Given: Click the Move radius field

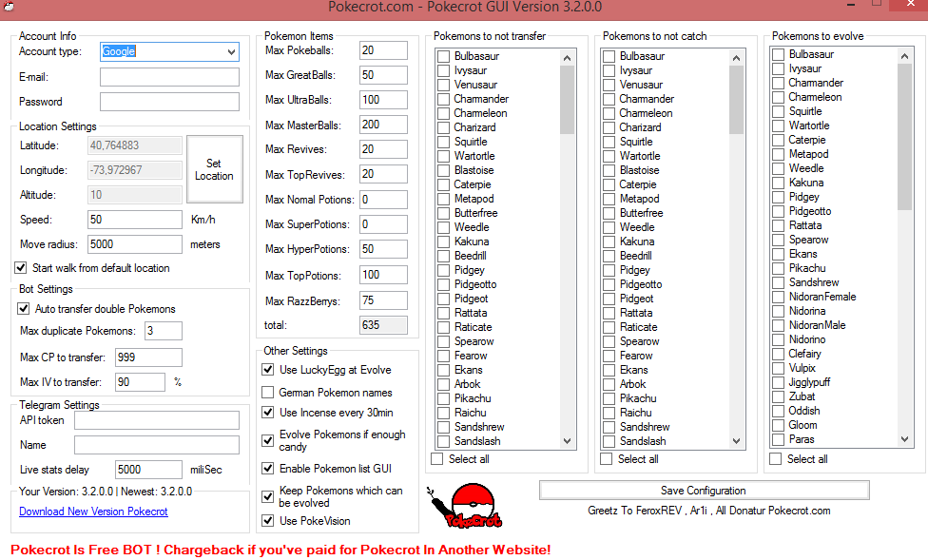Looking at the screenshot, I should tap(135, 244).
